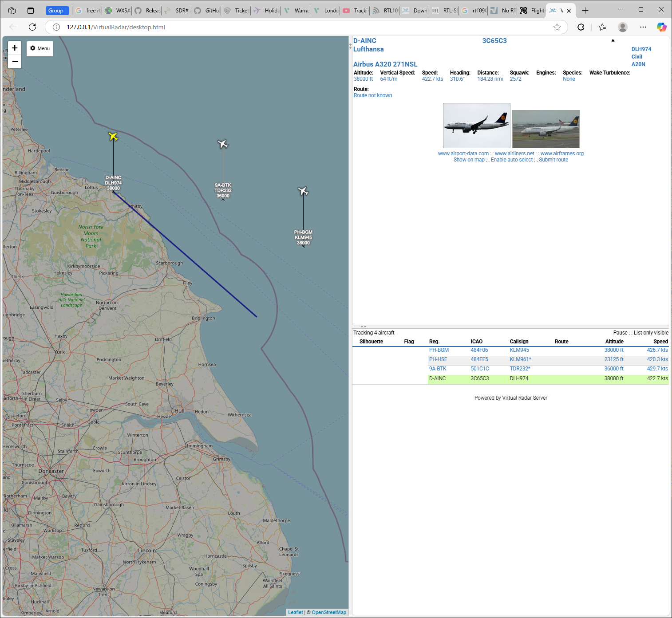Pause the aircraft list updates

point(620,333)
